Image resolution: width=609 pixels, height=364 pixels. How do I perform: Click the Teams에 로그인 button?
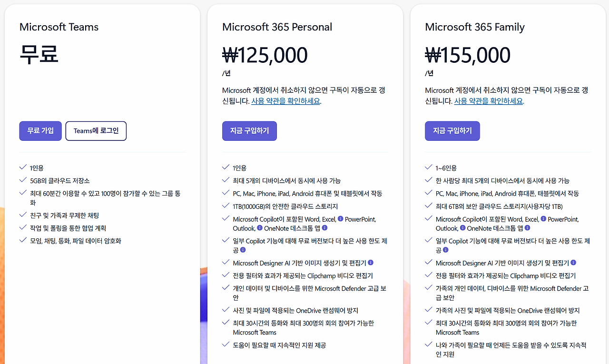pyautogui.click(x=96, y=131)
